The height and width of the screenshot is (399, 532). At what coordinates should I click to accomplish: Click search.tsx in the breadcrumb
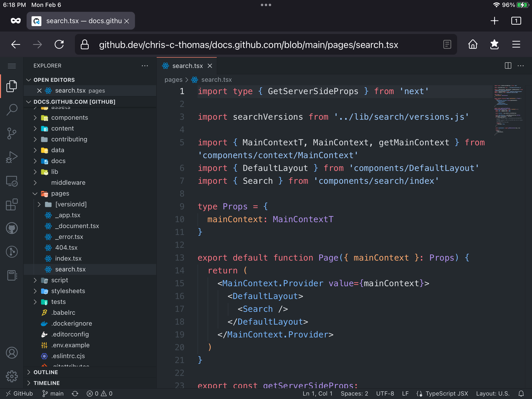[x=216, y=80]
